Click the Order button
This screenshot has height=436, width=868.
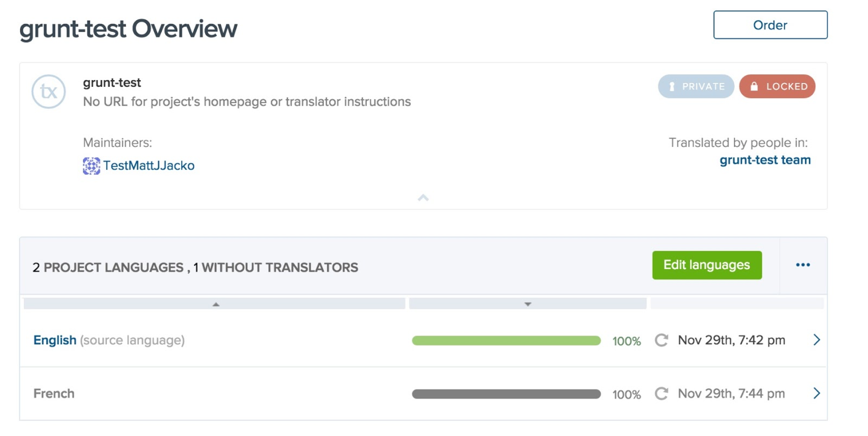(770, 25)
